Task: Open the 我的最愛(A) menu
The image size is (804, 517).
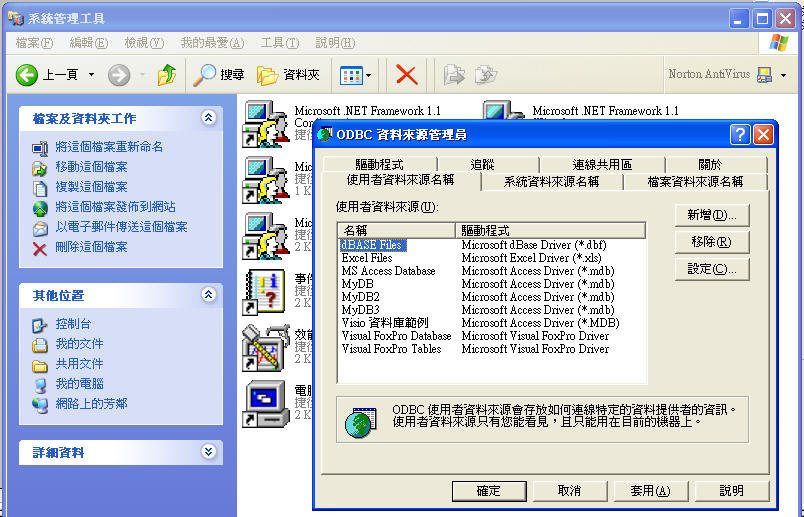Action: pos(212,43)
